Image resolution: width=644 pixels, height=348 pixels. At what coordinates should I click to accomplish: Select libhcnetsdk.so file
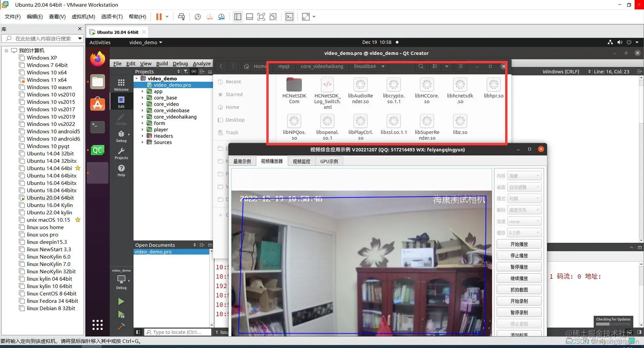click(460, 91)
